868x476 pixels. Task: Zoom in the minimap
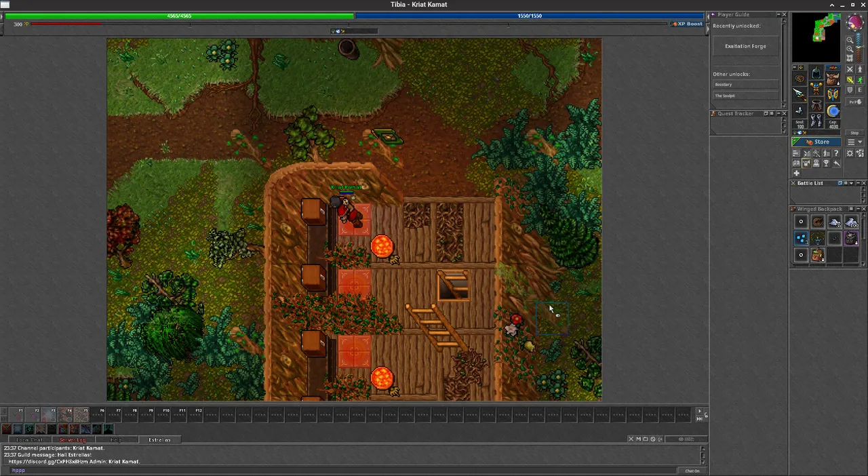850,49
